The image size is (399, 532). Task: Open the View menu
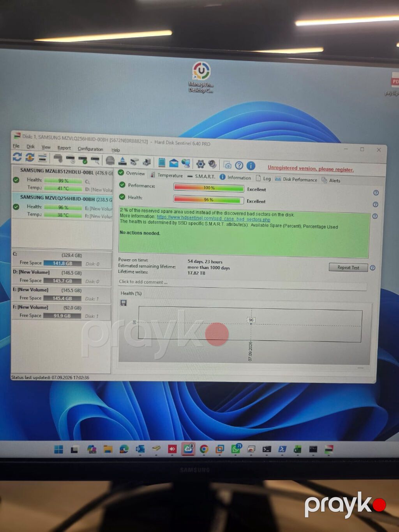(46, 147)
